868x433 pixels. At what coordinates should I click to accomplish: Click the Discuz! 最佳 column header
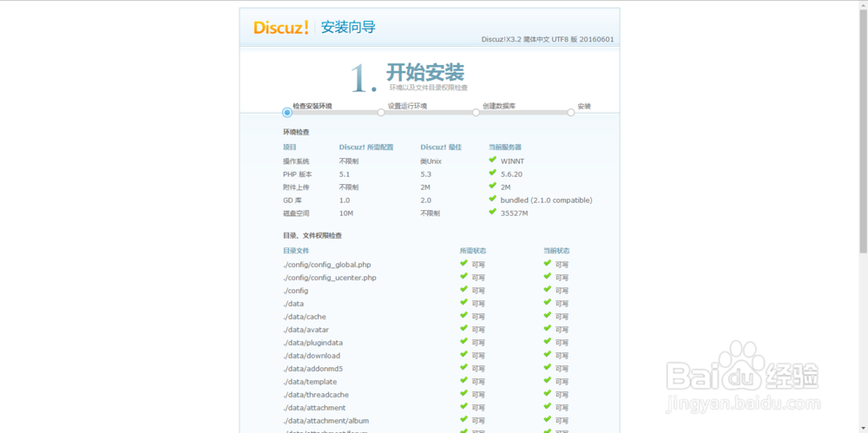[x=441, y=147]
